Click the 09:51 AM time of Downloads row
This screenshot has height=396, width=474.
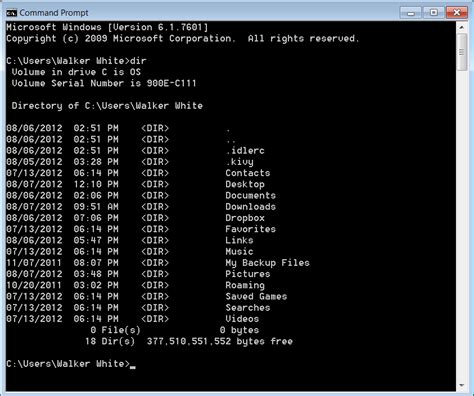[x=96, y=207]
